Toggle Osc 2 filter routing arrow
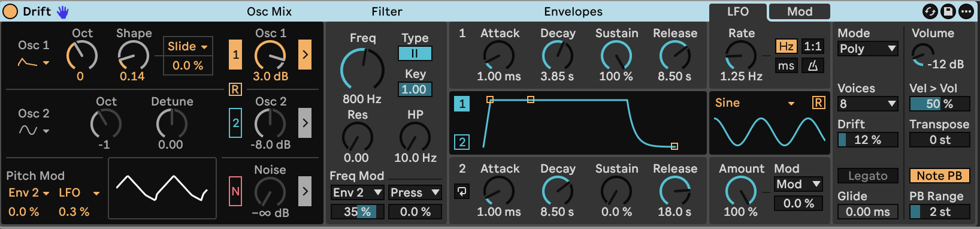The width and height of the screenshot is (980, 229). coord(305,123)
